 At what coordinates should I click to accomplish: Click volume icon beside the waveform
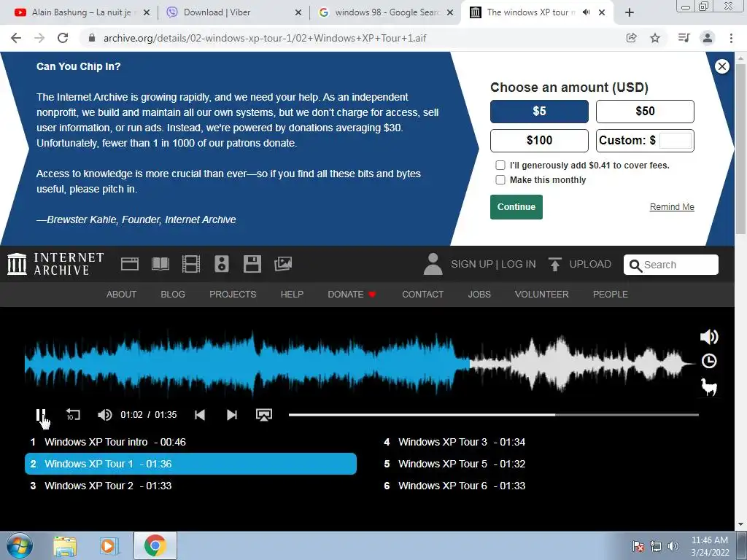[x=709, y=337]
